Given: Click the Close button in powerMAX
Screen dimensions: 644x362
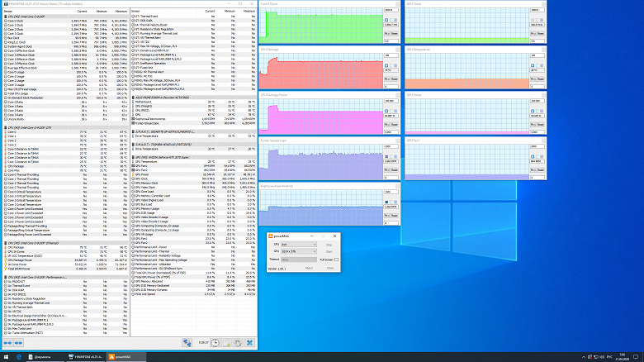Looking at the screenshot, I should (329, 269).
